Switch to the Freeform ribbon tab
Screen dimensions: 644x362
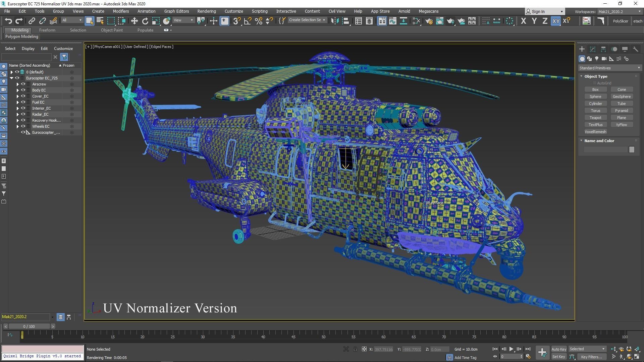click(47, 30)
